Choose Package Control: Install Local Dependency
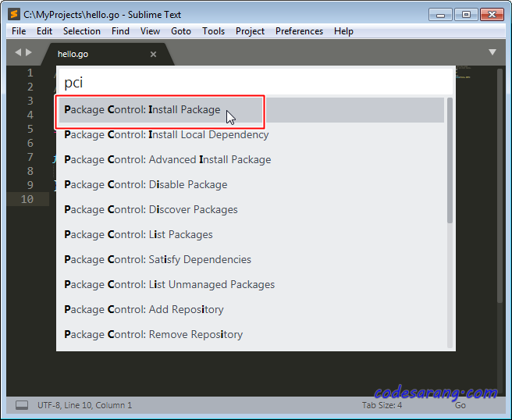This screenshot has height=420, width=512. pos(251,134)
